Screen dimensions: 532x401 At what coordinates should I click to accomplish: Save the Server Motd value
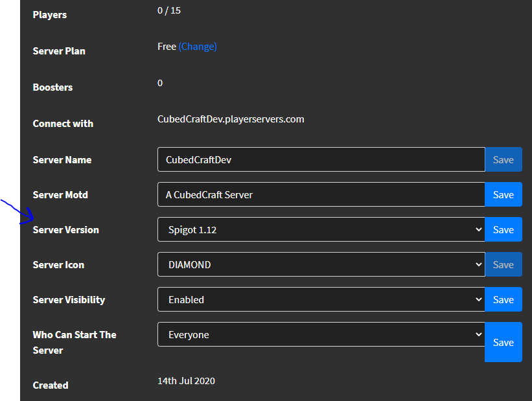point(503,194)
